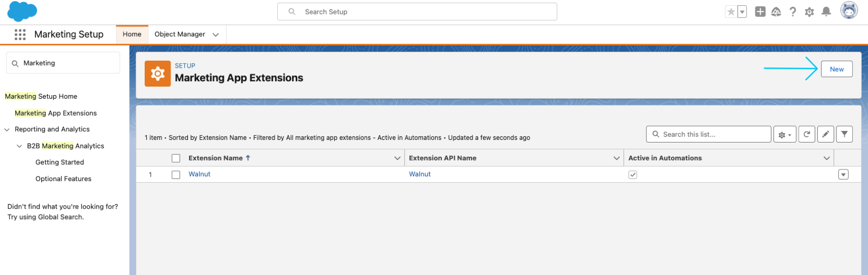Screen dimensions: 868x275
Task: Open the Walnut extension name link
Action: pyautogui.click(x=200, y=174)
